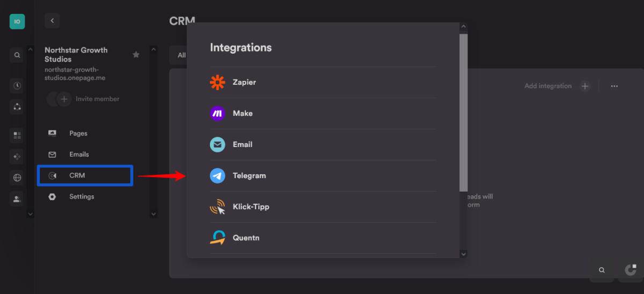Click Invite member label

[x=98, y=99]
